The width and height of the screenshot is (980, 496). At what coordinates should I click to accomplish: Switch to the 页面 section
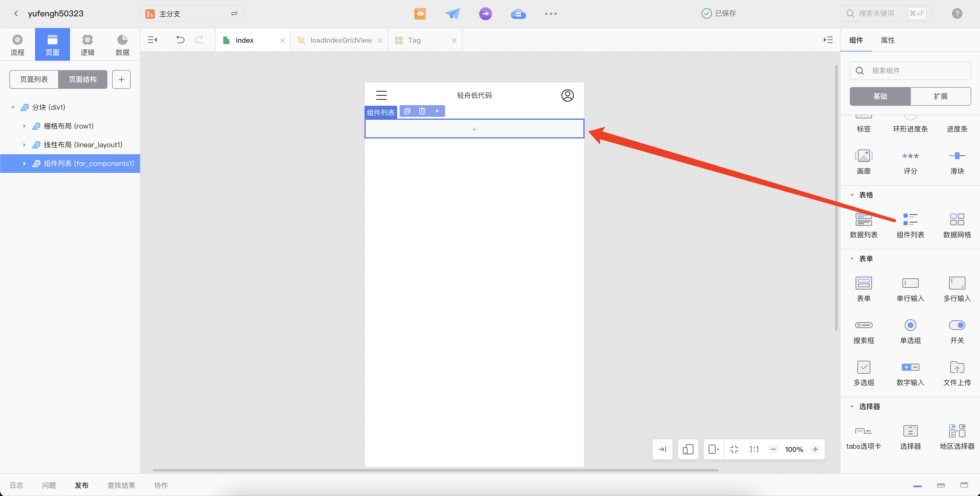53,44
